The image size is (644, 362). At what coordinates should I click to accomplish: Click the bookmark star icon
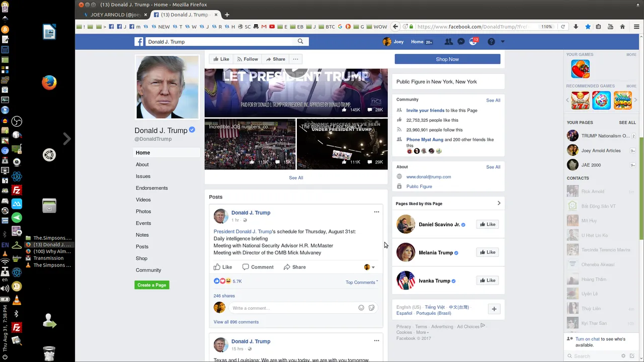pyautogui.click(x=588, y=27)
